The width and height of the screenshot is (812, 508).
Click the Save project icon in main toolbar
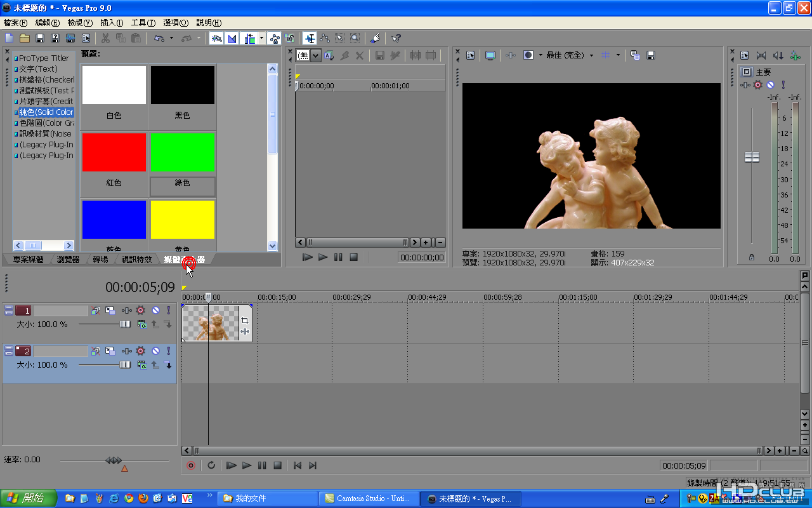point(39,39)
